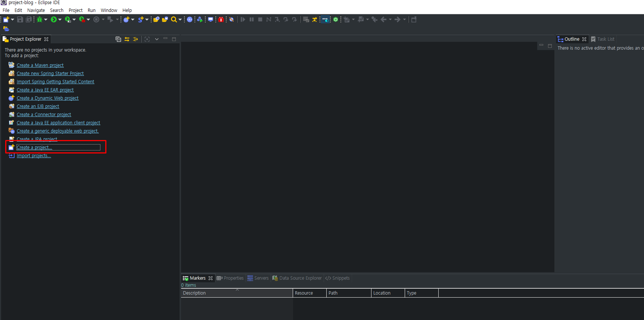Open Back history dropdown arrow

tap(390, 19)
